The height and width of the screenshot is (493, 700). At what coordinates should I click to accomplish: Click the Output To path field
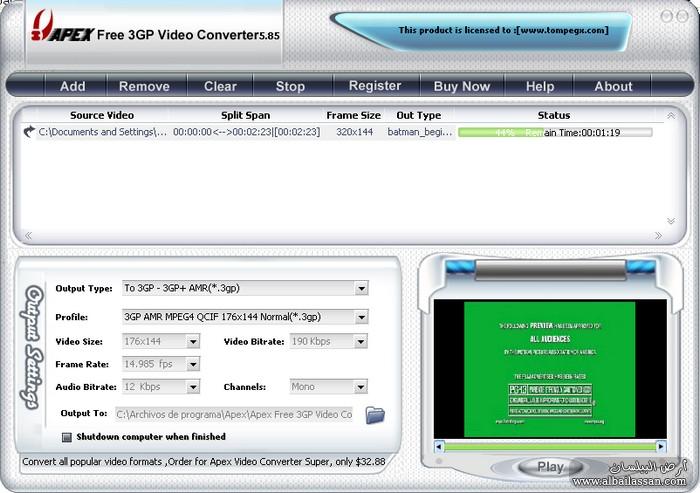pyautogui.click(x=234, y=414)
